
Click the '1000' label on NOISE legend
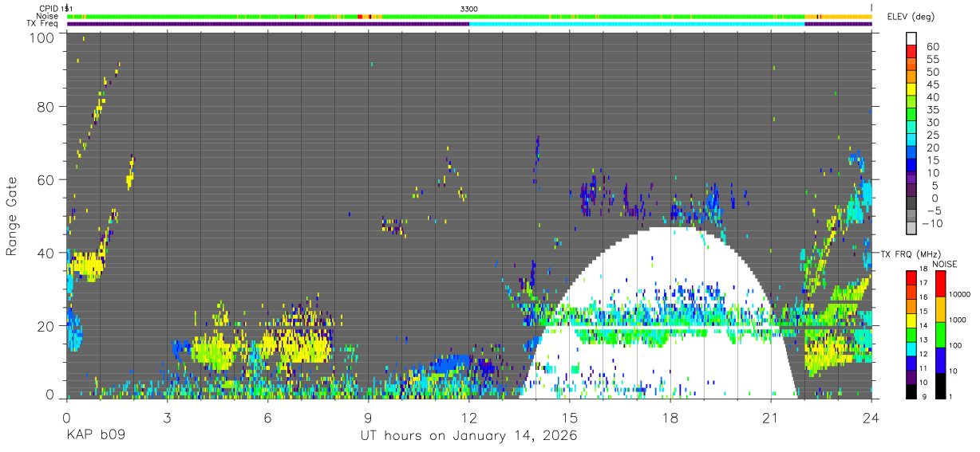(958, 320)
